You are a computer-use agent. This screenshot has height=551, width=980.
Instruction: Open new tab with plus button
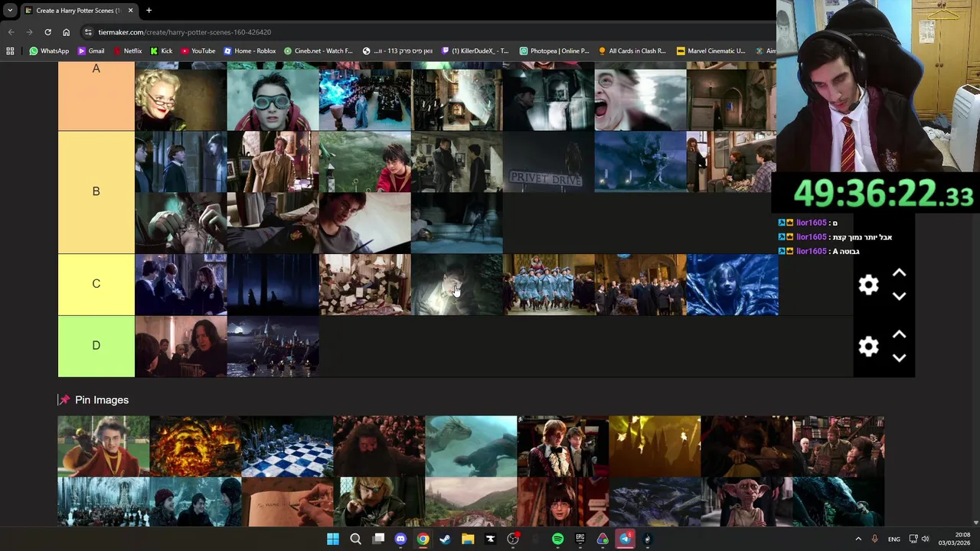(x=149, y=11)
